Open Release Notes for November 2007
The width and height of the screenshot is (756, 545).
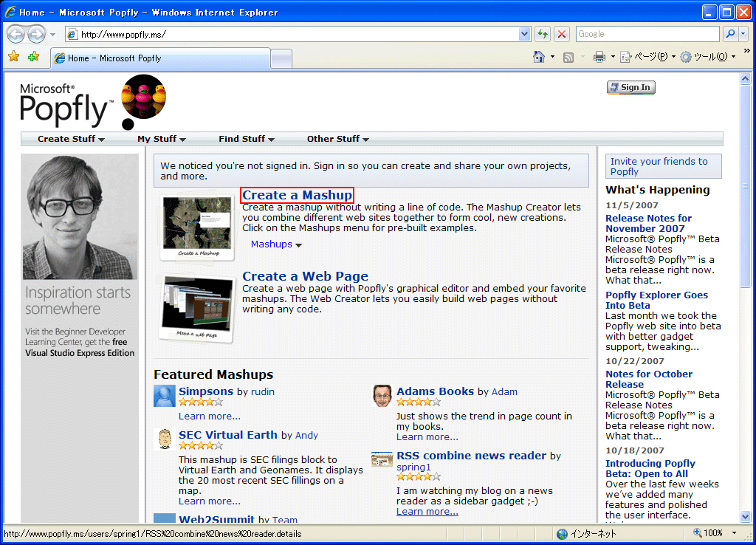(x=648, y=223)
